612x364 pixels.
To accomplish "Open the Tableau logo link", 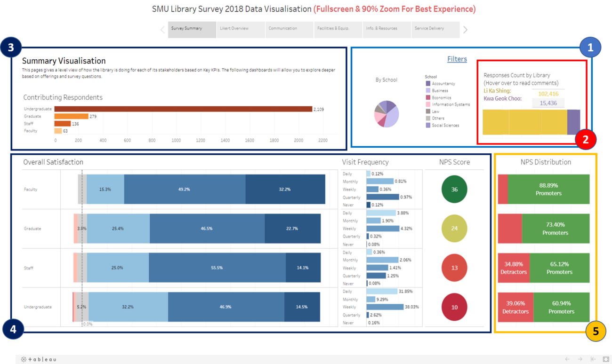I will pos(39,359).
